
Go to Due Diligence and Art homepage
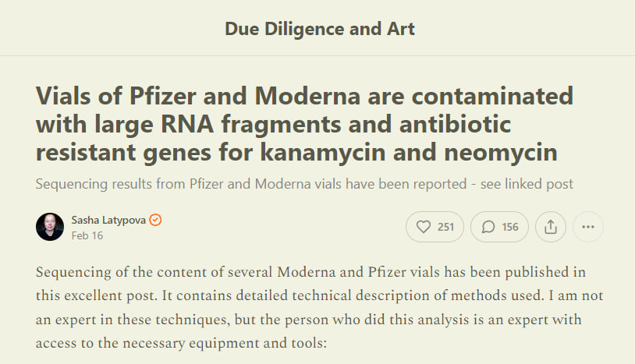click(x=320, y=30)
